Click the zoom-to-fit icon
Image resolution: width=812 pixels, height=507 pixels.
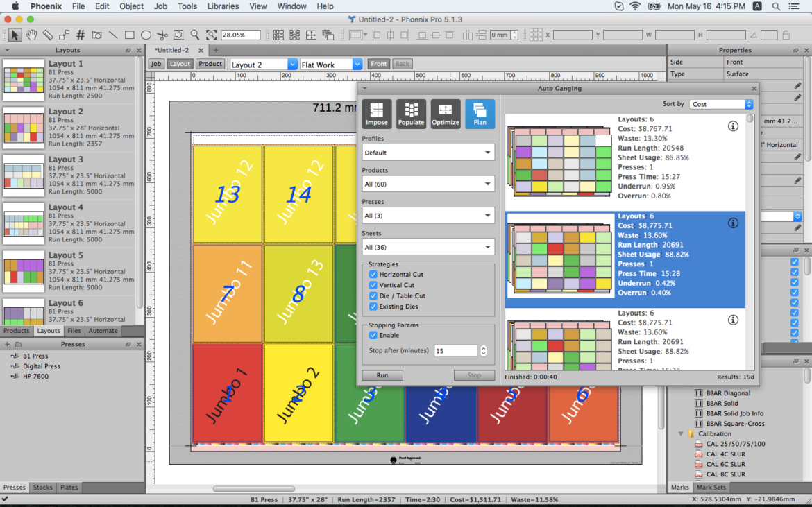coord(211,35)
